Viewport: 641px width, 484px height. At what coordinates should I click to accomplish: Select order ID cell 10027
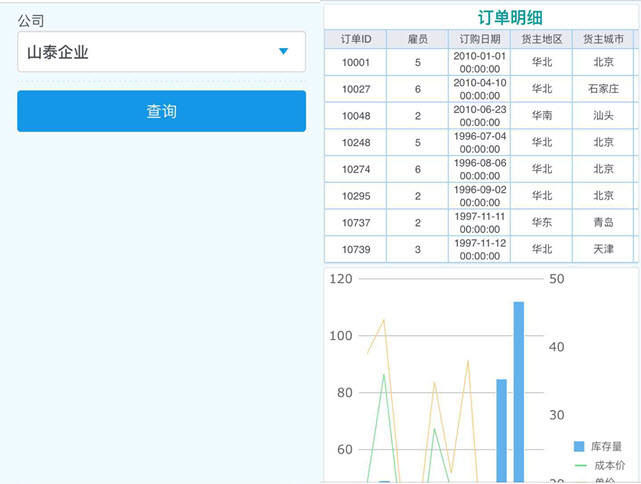click(356, 89)
